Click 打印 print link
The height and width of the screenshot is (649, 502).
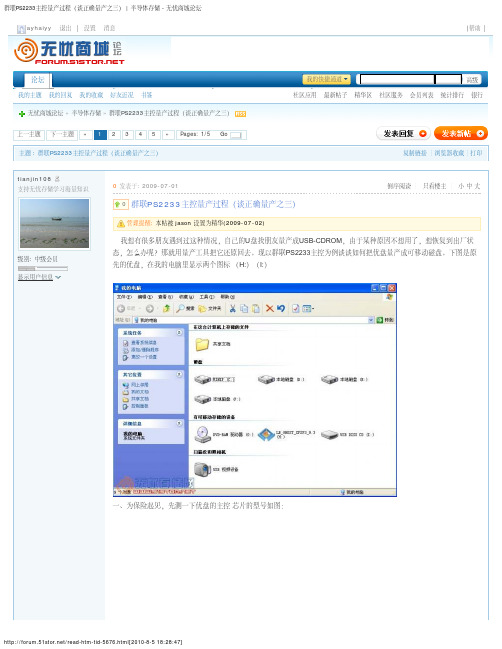(x=476, y=153)
